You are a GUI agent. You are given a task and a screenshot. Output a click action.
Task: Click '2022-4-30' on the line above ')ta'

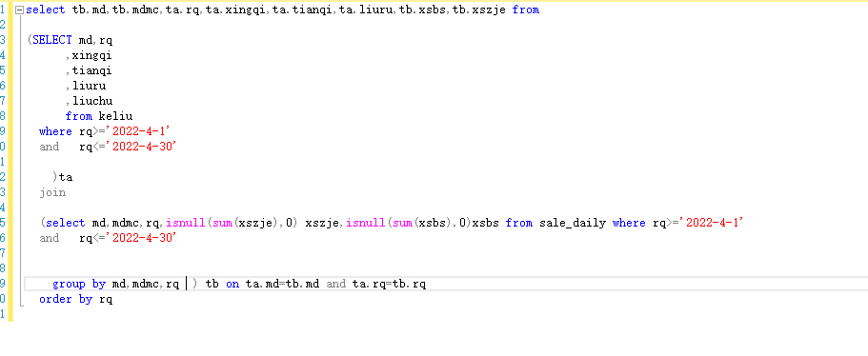click(x=141, y=147)
